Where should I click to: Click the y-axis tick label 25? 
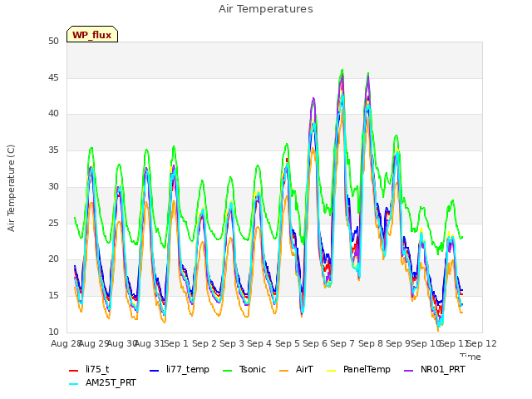pyautogui.click(x=53, y=224)
